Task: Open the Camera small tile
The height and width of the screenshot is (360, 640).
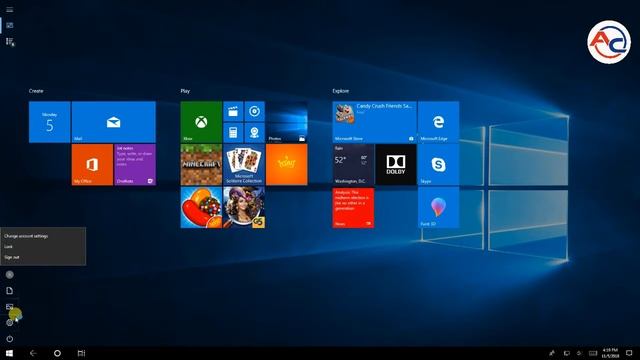Action: 254,133
